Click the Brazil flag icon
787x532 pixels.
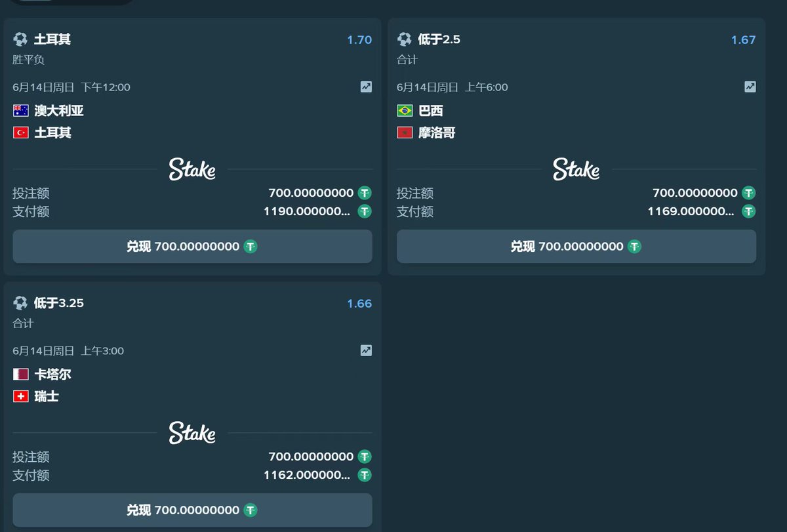(x=405, y=111)
